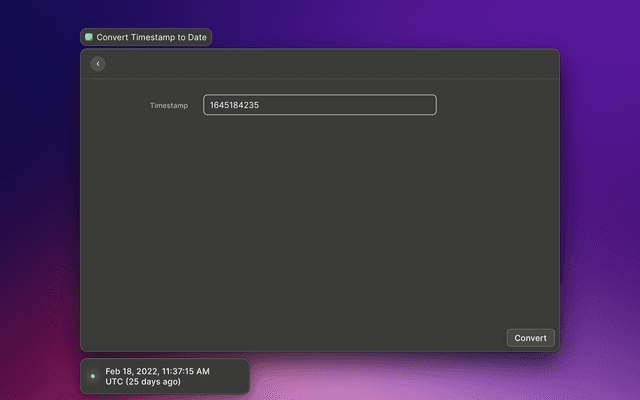Screen dimensions: 640x400
Task: Click the 11:37:15 AM time in the toast
Action: point(186,371)
